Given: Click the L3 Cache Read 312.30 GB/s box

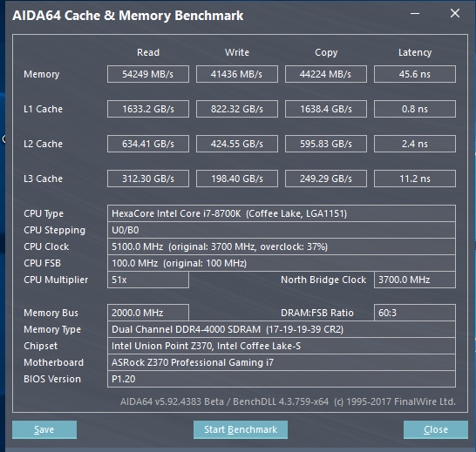Looking at the screenshot, I should 148,179.
